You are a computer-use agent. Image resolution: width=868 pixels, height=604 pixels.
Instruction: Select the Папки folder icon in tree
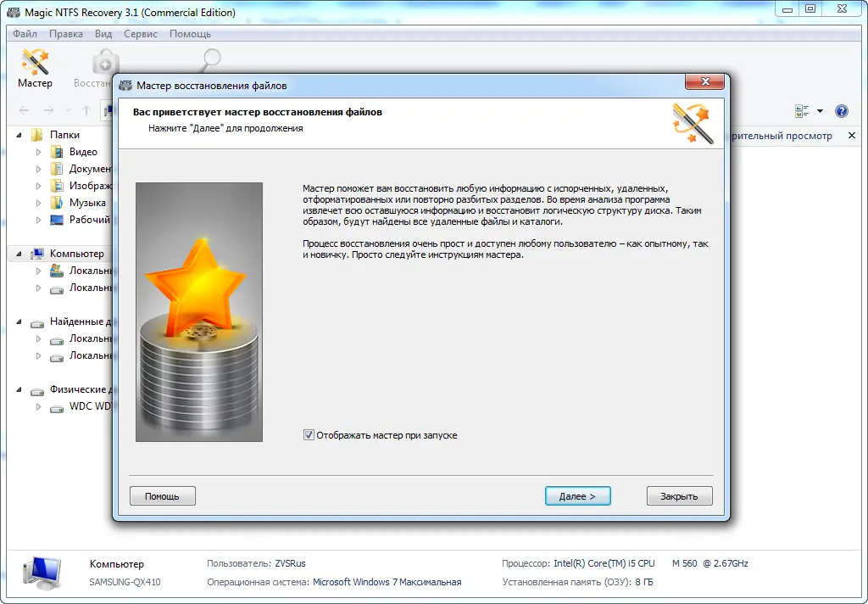37,135
